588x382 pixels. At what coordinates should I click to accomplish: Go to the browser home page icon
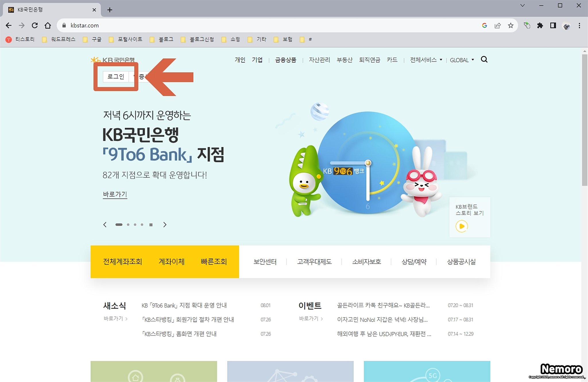click(48, 26)
